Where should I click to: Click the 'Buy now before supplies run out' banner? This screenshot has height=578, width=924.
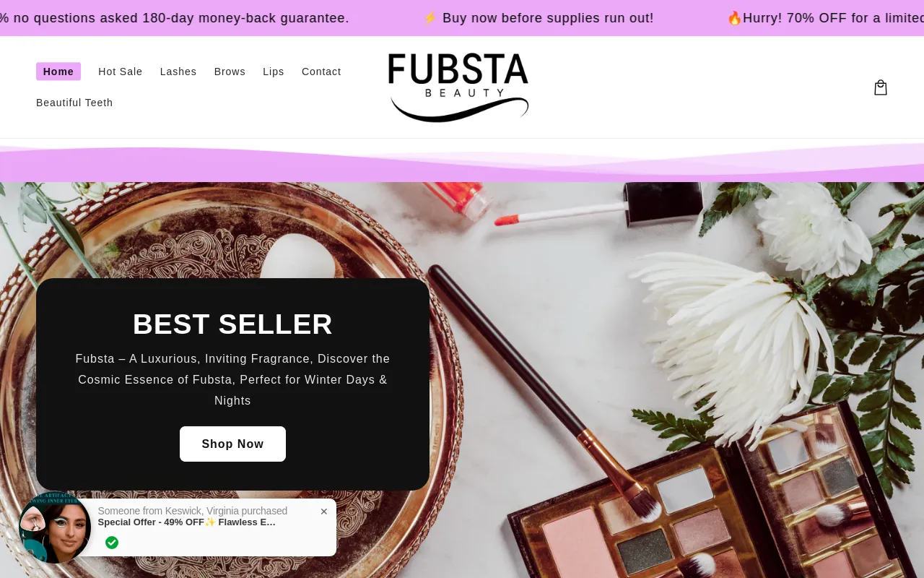click(x=538, y=18)
